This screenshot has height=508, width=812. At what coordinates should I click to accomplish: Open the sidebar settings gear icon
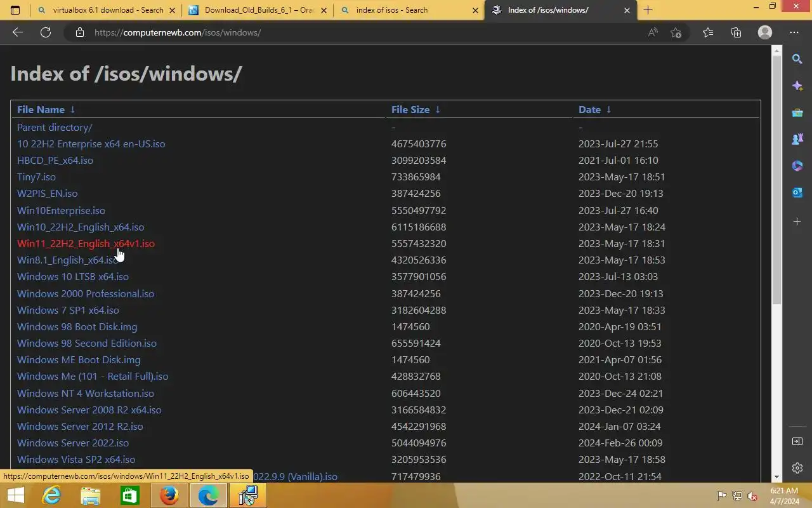tap(797, 468)
